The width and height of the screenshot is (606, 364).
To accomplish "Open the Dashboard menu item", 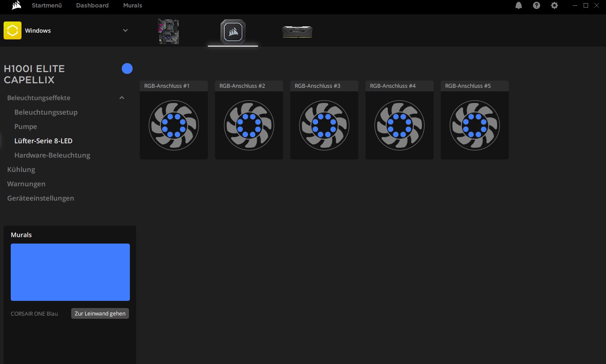I will click(92, 5).
